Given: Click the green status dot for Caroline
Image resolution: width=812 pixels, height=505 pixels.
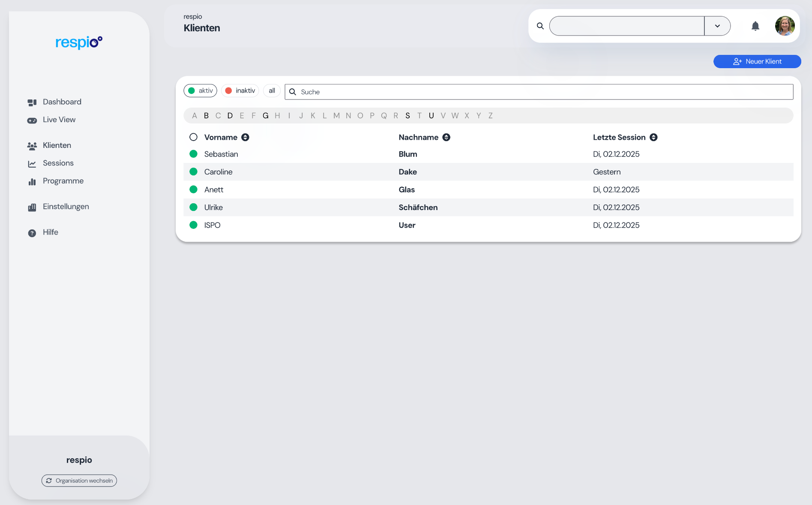Looking at the screenshot, I should (193, 172).
